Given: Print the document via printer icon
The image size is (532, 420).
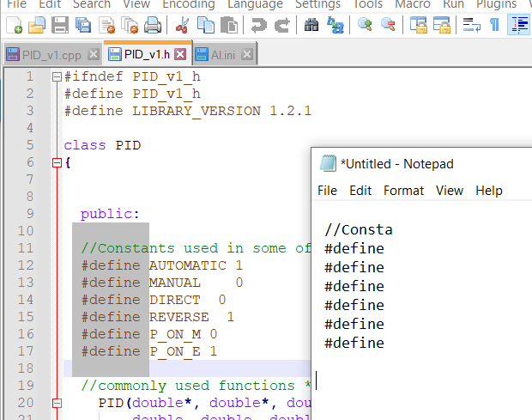Looking at the screenshot, I should pyautogui.click(x=153, y=26).
